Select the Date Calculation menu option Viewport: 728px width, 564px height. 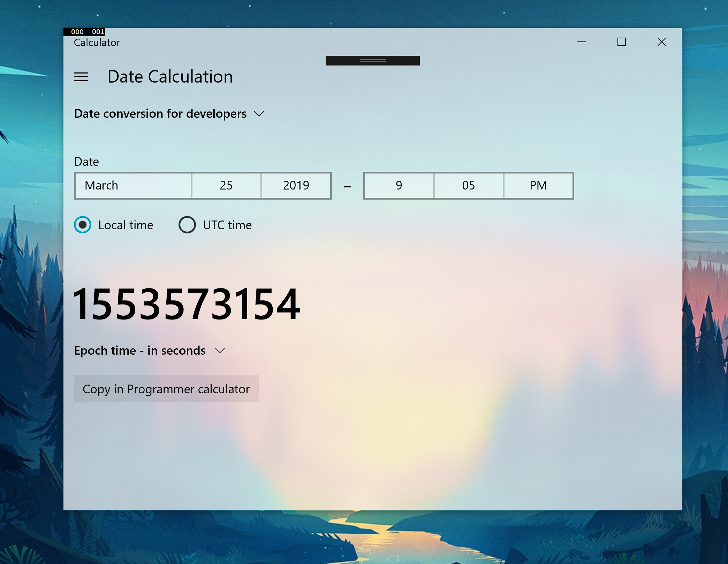169,76
